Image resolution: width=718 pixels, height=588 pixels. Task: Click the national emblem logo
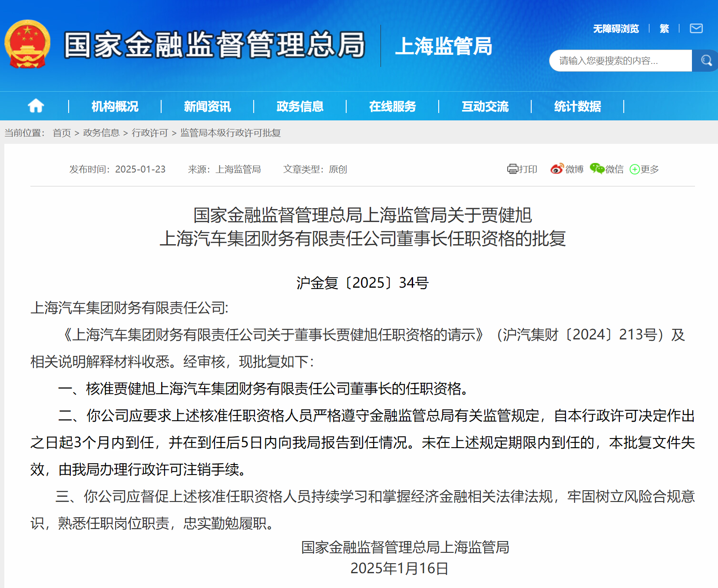point(27,44)
